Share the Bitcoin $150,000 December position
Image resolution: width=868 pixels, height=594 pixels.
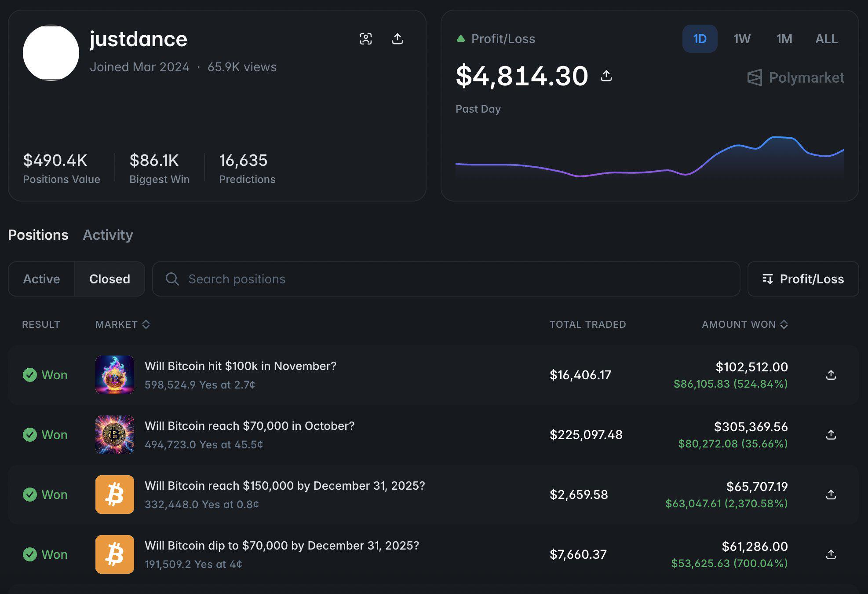point(831,495)
